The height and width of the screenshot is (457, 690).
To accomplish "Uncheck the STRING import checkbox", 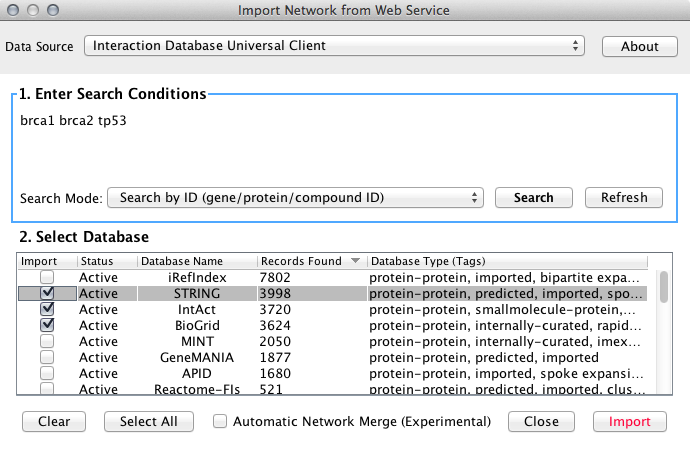I will 47,293.
